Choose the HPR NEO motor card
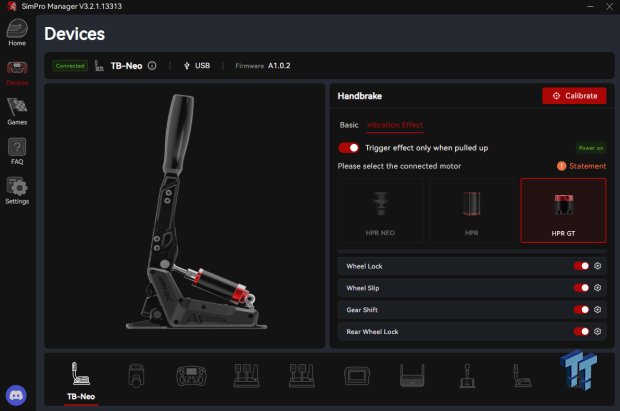This screenshot has height=411, width=620. [380, 210]
